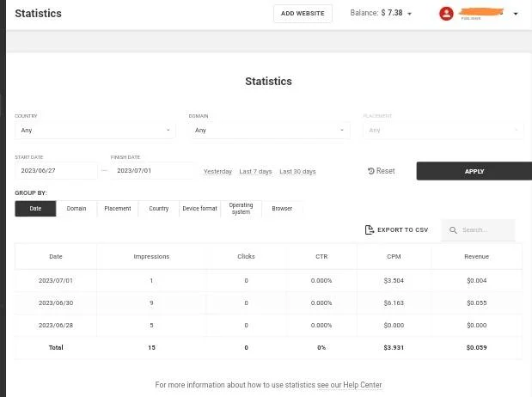Select the Last 30 days shortcut
Screen dimensions: 532x397
point(297,172)
